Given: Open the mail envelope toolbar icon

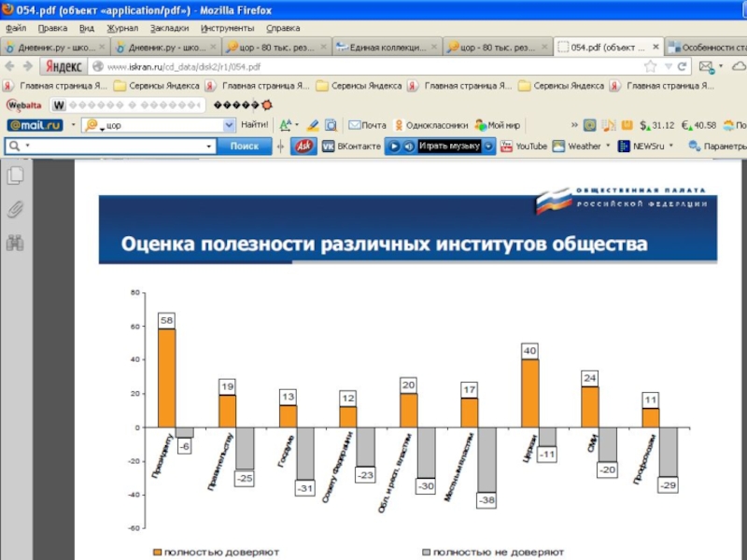Looking at the screenshot, I should click(x=706, y=66).
